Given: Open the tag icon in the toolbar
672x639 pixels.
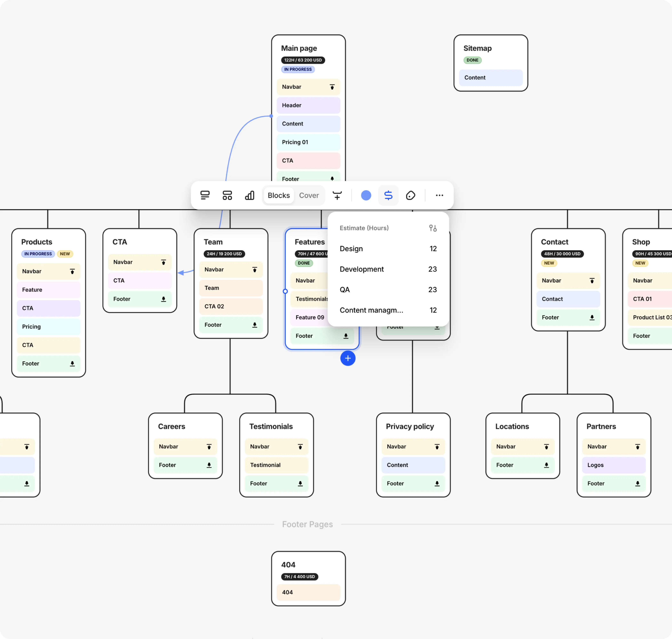Looking at the screenshot, I should pos(411,195).
